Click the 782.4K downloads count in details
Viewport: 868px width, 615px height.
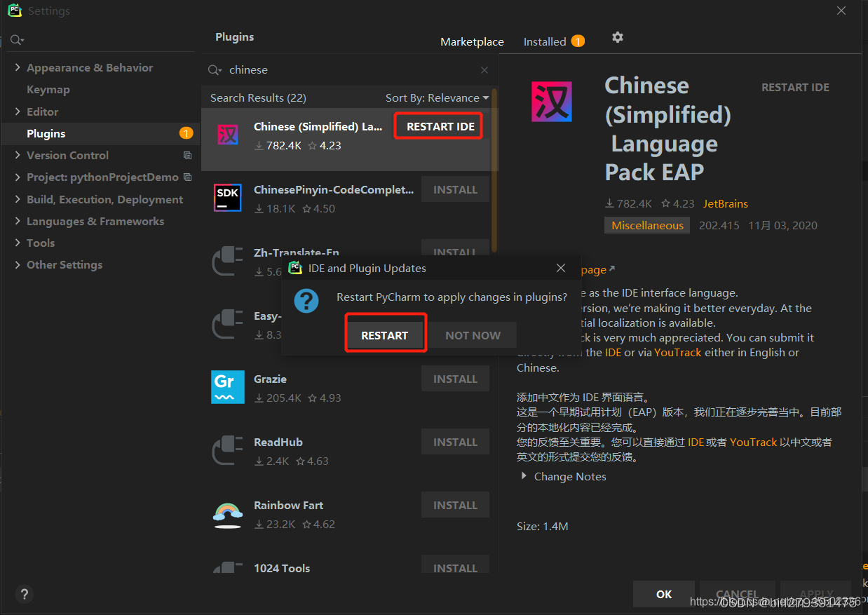pyautogui.click(x=628, y=203)
